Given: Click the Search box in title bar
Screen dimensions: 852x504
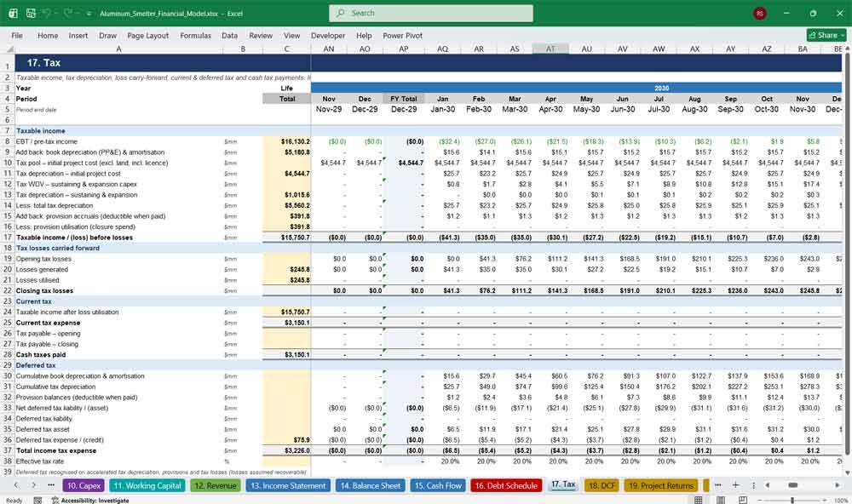Looking at the screenshot, I should 431,13.
